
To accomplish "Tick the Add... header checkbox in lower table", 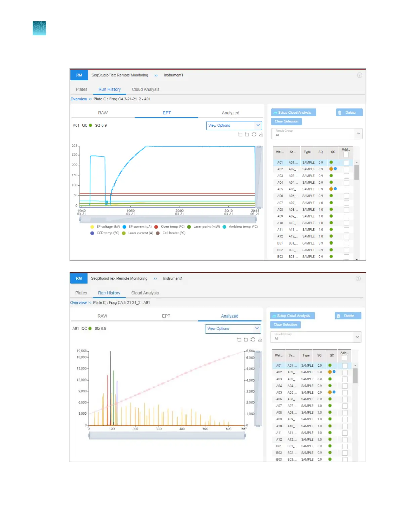I will pos(345,358).
